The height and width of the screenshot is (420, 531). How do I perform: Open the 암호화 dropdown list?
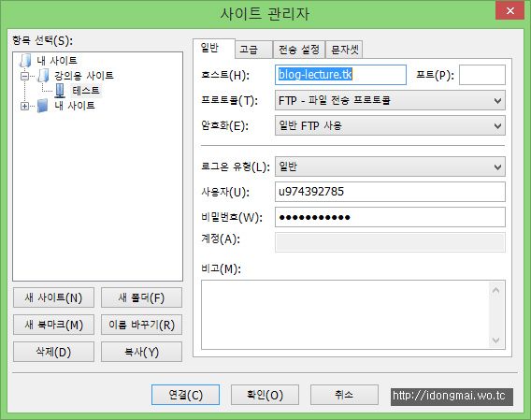pyautogui.click(x=390, y=125)
